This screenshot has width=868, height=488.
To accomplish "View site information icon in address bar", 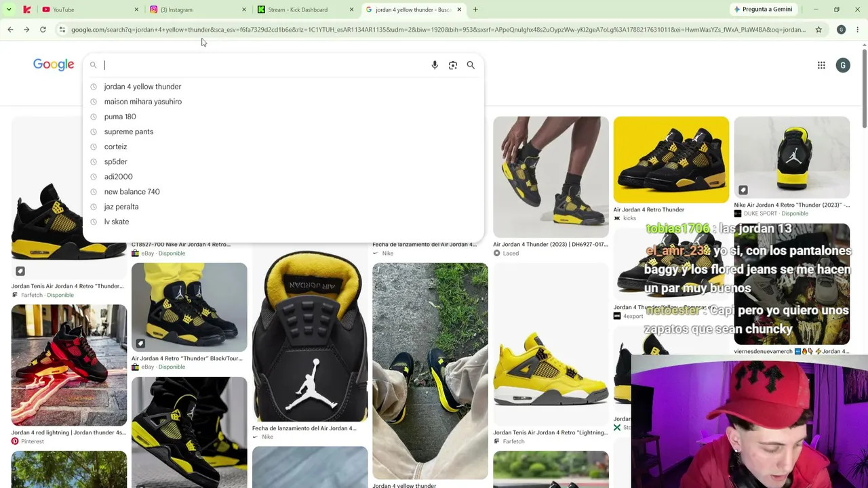I will [62, 30].
